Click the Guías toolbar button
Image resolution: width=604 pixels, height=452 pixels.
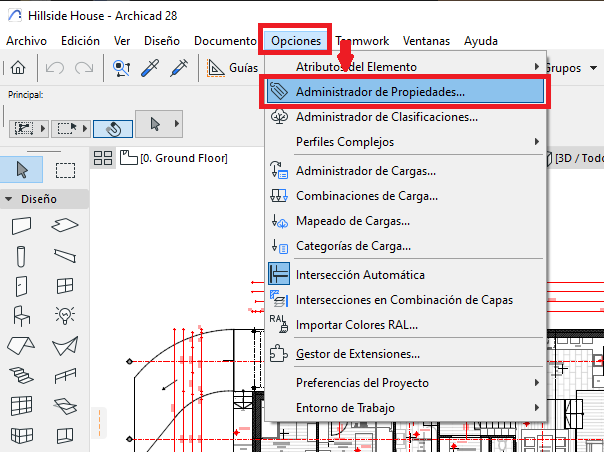point(232,68)
